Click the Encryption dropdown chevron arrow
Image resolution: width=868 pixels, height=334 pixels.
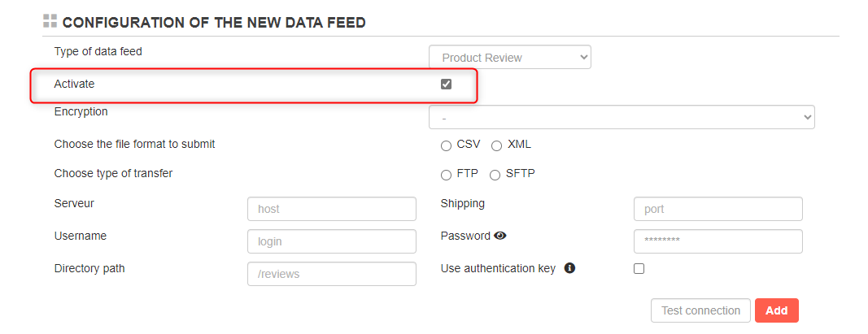807,117
